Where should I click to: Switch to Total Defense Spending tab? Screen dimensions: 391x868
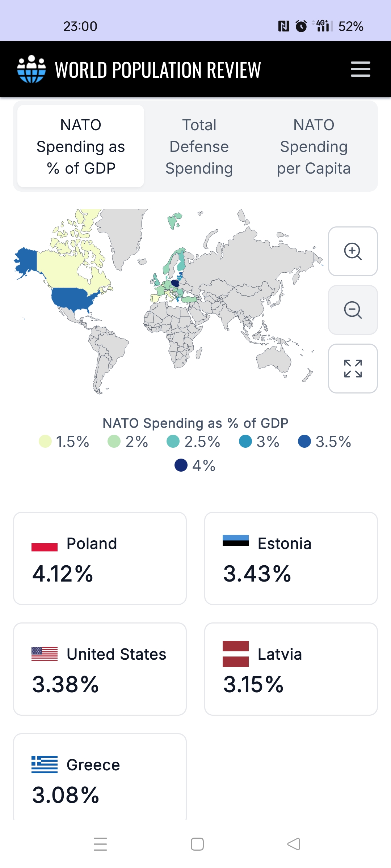(199, 146)
